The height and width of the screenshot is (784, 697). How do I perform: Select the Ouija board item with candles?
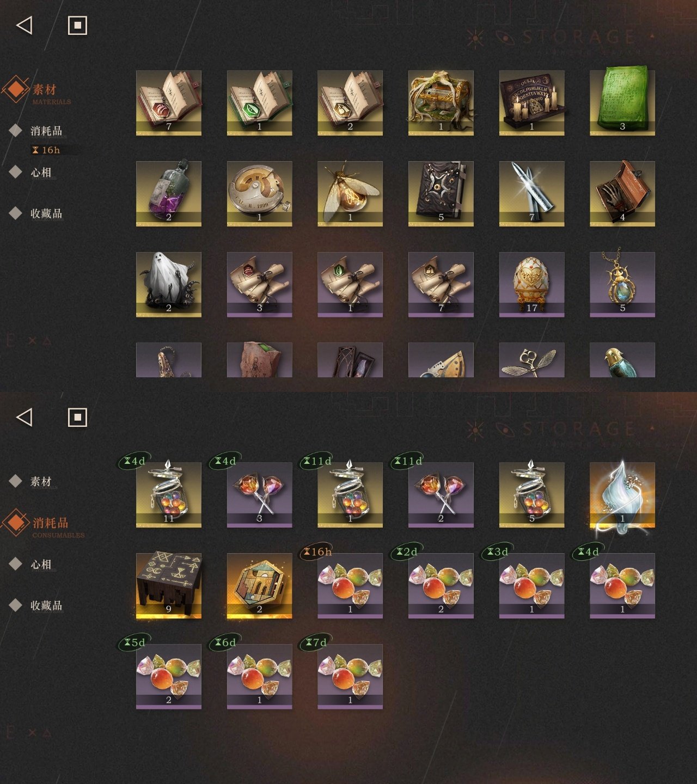pyautogui.click(x=531, y=103)
